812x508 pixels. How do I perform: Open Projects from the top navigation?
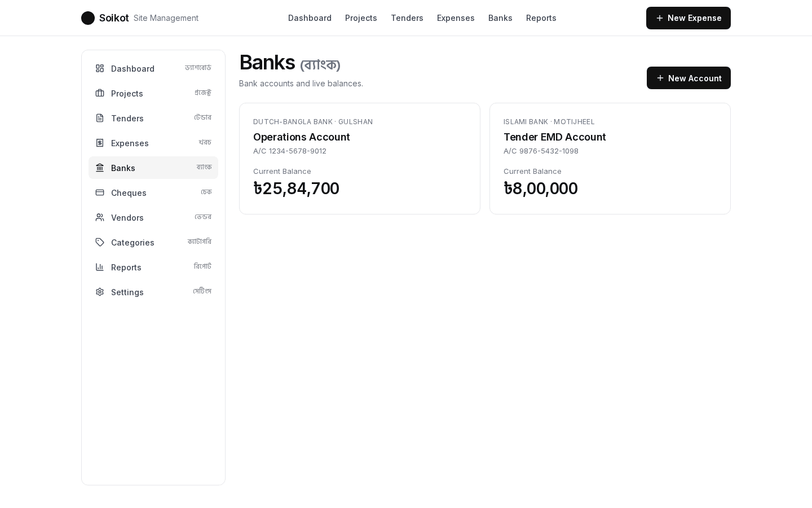[x=361, y=18]
